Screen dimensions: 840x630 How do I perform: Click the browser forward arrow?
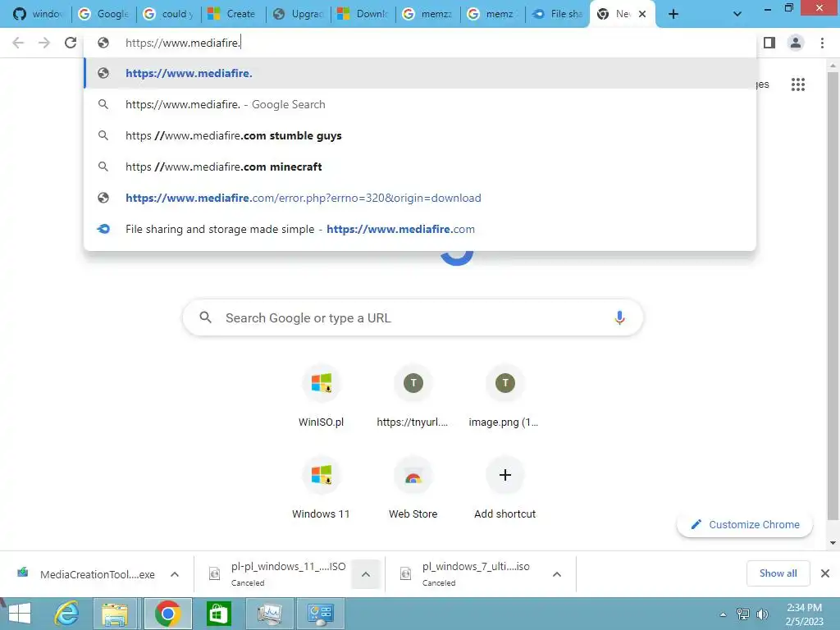[44, 43]
